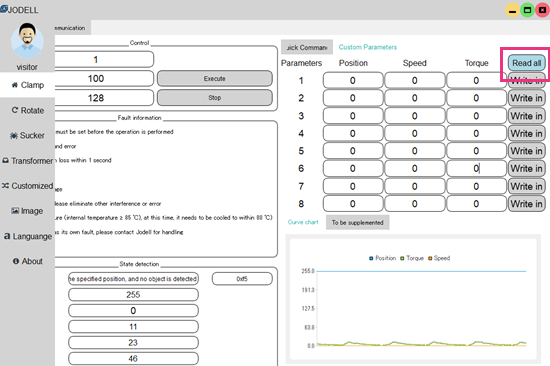Click the internal temperature fault message
Screen dimensions: 550x366
pyautogui.click(x=163, y=218)
